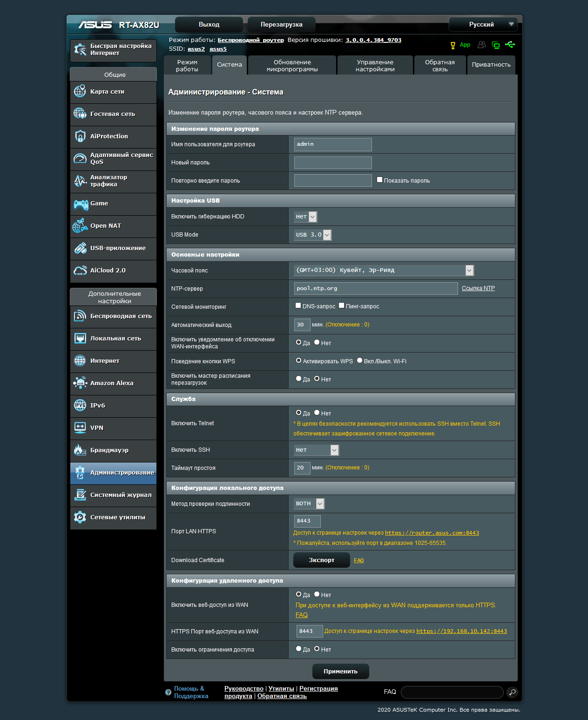Open the language dropdown Русский

[483, 24]
